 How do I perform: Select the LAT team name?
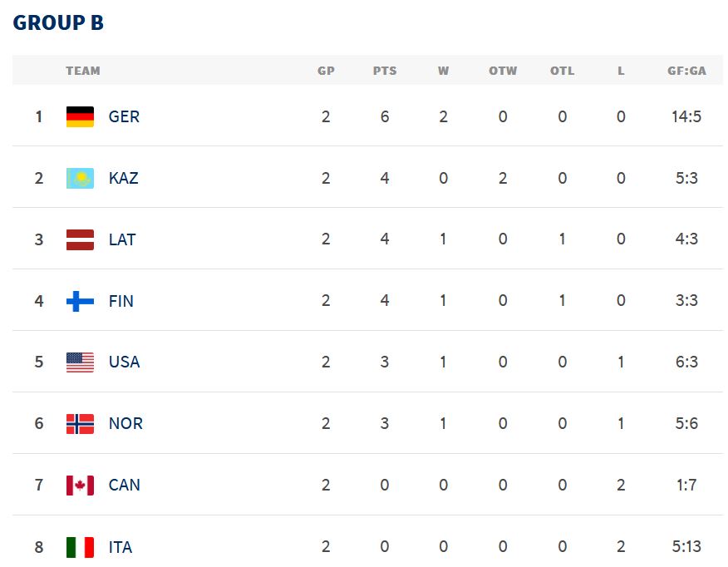click(122, 240)
